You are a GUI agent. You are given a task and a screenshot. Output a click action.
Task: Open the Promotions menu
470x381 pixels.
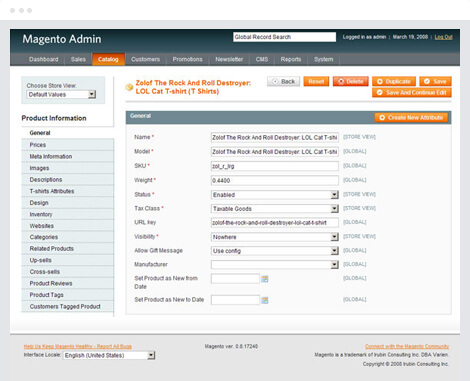187,59
